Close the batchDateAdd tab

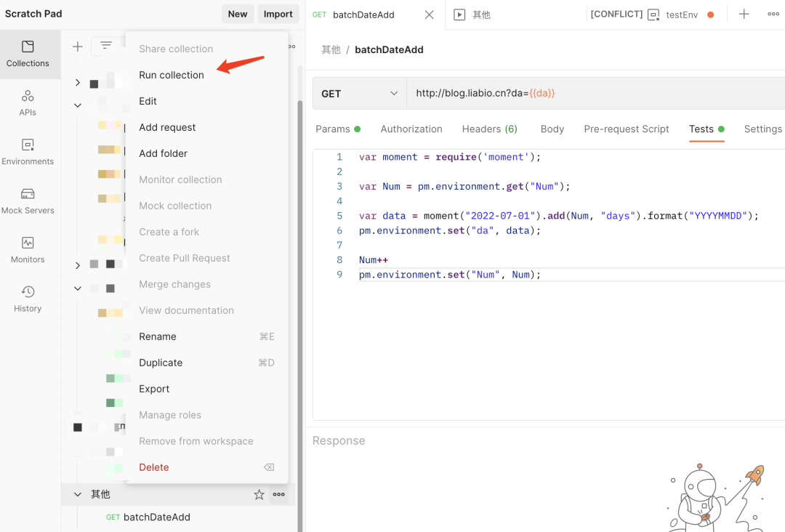[429, 15]
